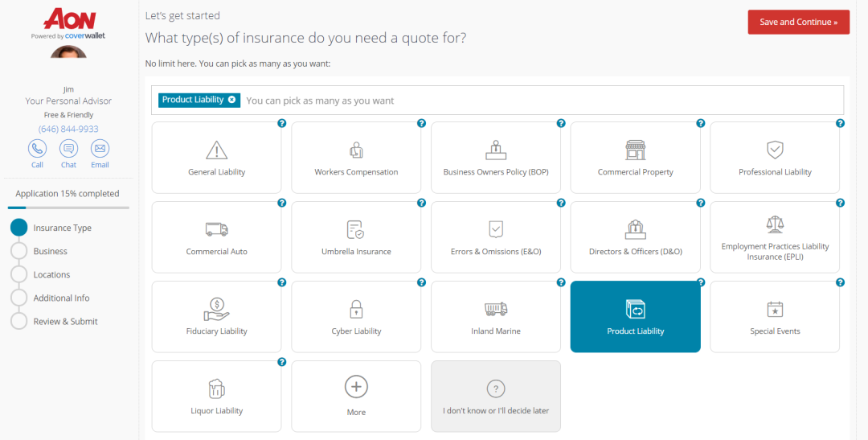Go to the Business step
This screenshot has width=868, height=440.
tap(50, 251)
